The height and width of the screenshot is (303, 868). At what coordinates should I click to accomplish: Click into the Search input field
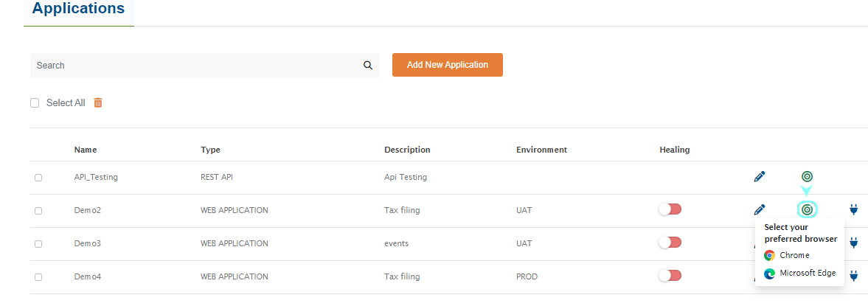[x=195, y=66]
